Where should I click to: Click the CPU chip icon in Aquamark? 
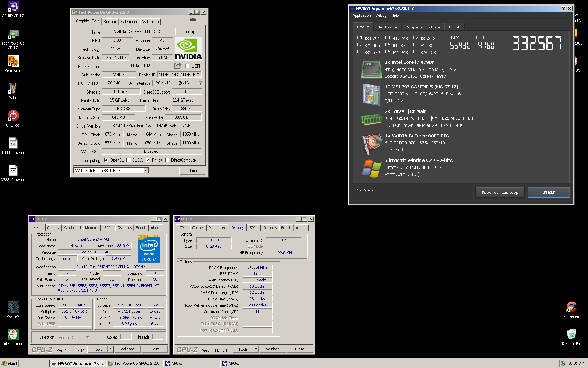tap(371, 69)
